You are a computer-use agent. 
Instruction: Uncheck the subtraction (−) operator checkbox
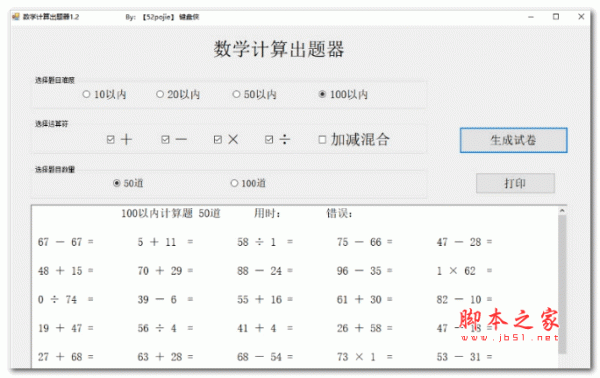(x=174, y=140)
